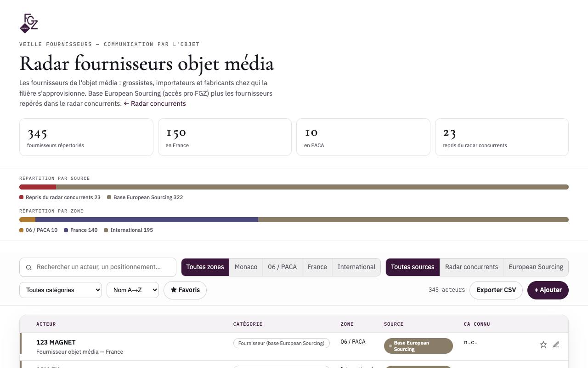
Task: Select the Toutes sources filter
Action: click(x=413, y=267)
